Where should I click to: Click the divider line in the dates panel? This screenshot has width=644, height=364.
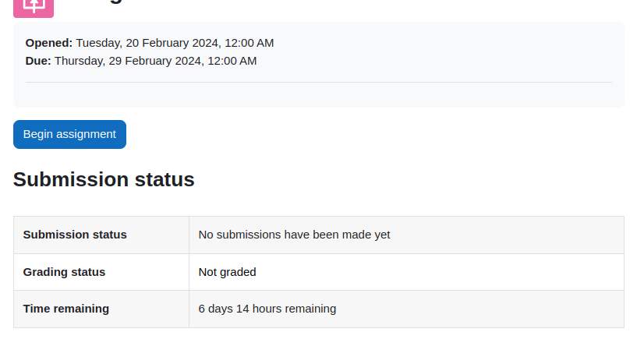tap(319, 82)
